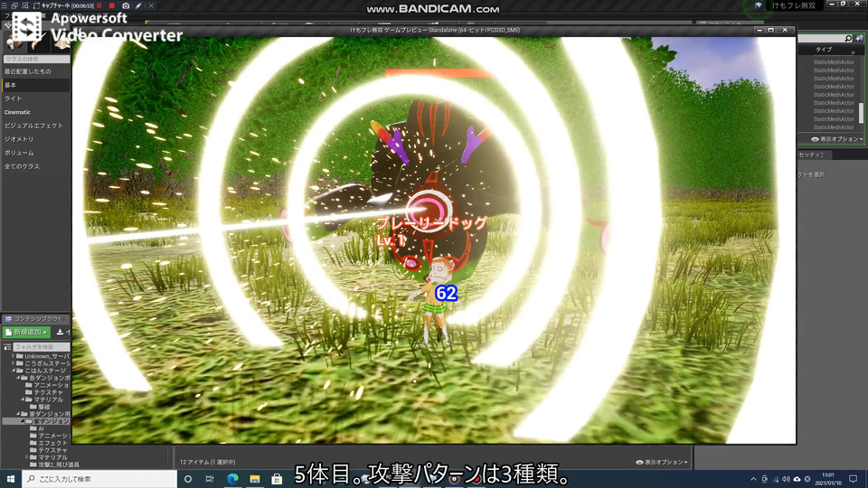
Task: Open Microsoft Edge from the taskbar
Action: 232,479
